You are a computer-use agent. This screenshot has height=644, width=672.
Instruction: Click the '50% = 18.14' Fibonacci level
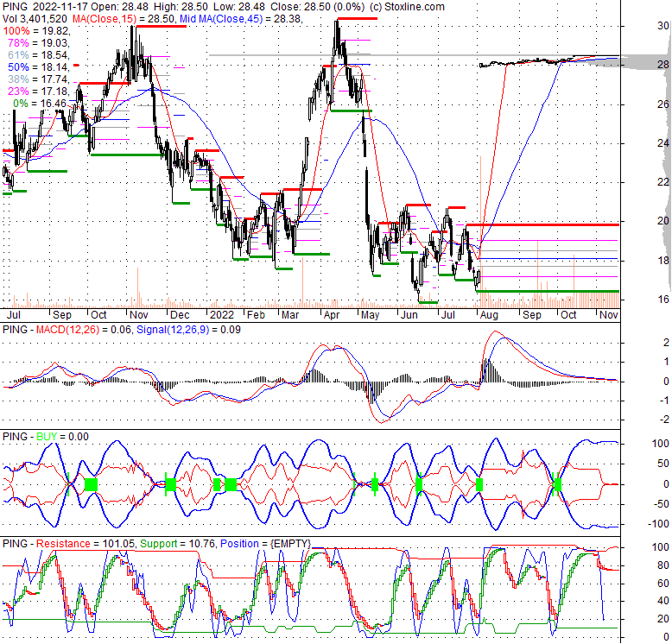(x=38, y=67)
